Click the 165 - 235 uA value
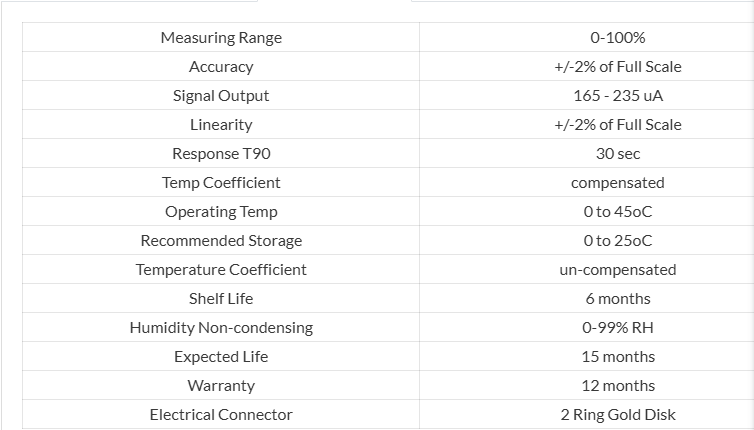The image size is (754, 430). [x=618, y=95]
